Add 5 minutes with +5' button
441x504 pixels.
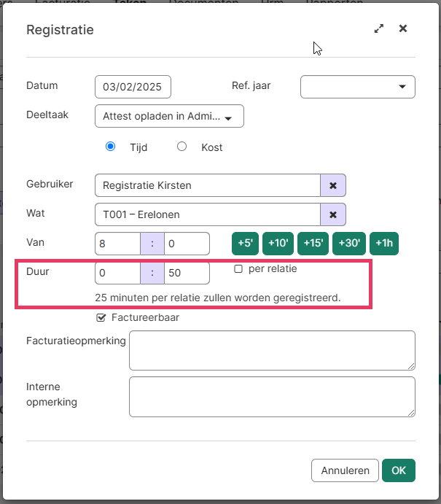(244, 244)
